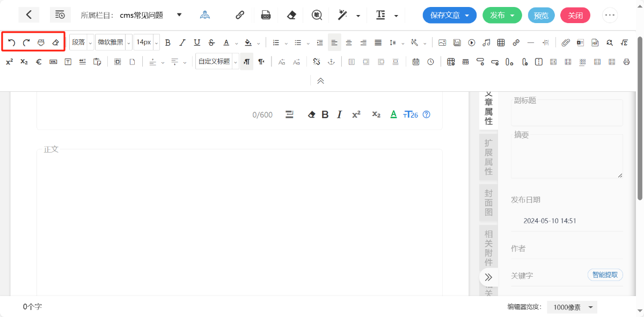Insert the current time with clock icon
This screenshot has width=644, height=317.
[430, 62]
